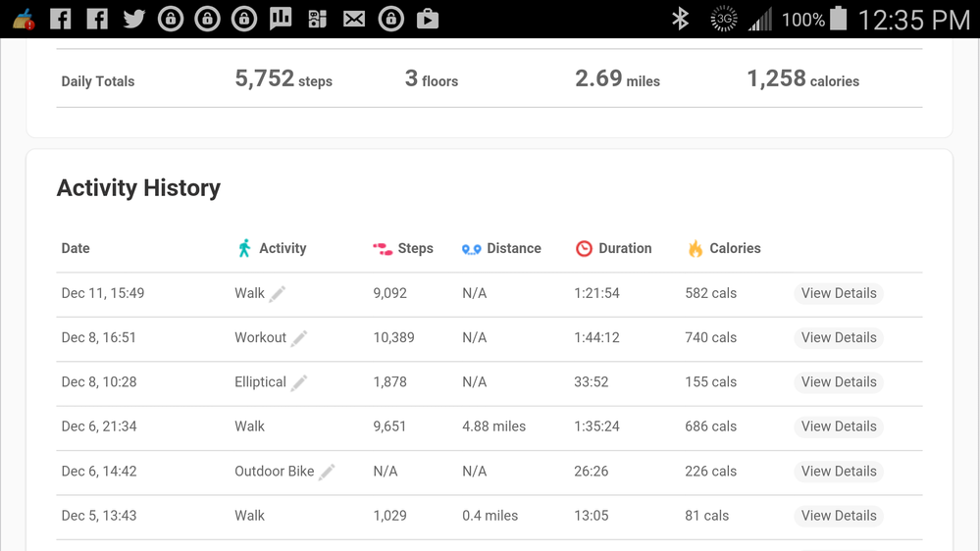The image size is (980, 551).
Task: Tap the first Facebook notification icon
Action: [x=60, y=19]
